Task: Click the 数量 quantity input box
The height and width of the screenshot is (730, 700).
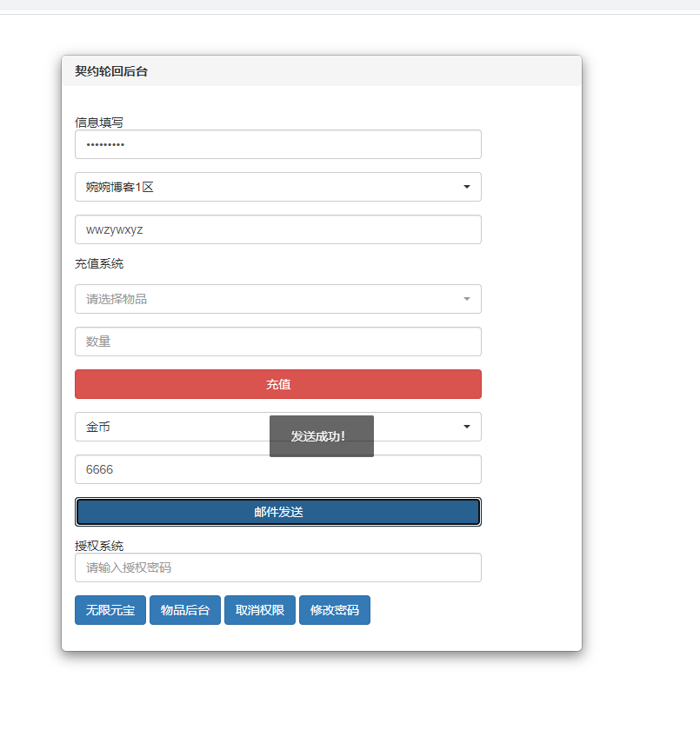Action: [x=277, y=342]
